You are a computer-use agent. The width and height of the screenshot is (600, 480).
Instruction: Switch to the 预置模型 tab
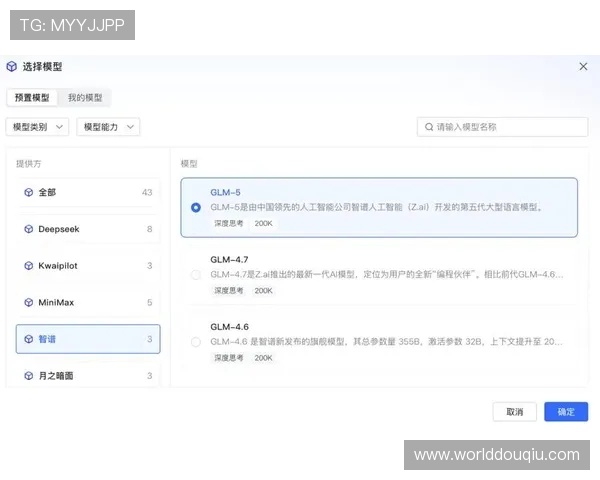pos(32,98)
